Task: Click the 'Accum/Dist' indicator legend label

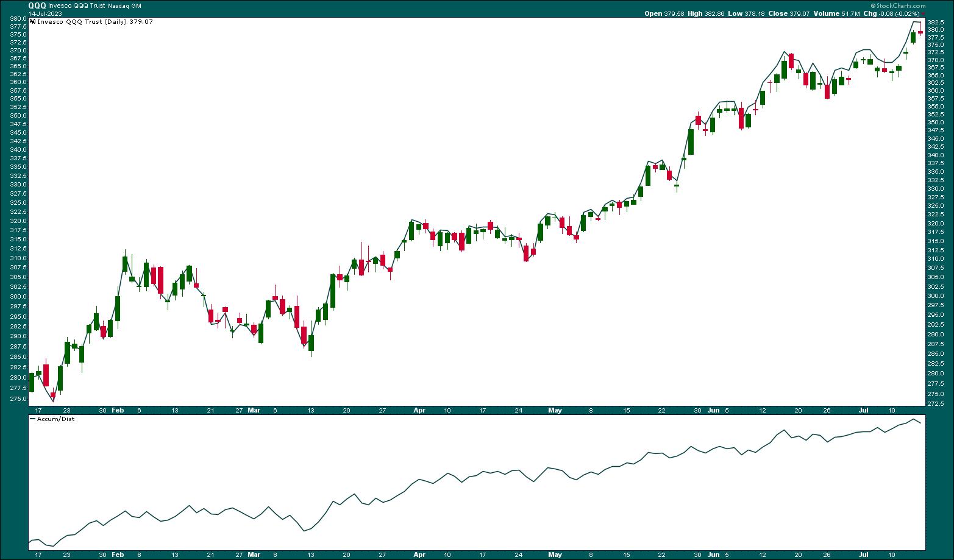Action: [x=56, y=419]
